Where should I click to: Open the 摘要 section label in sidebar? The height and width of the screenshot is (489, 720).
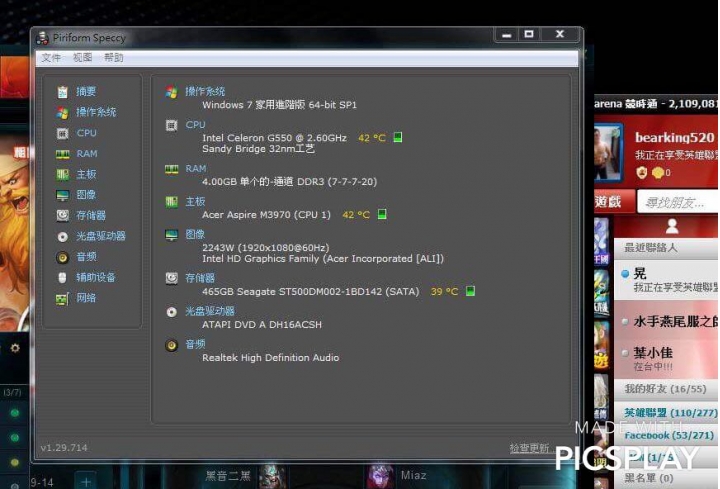click(86, 91)
